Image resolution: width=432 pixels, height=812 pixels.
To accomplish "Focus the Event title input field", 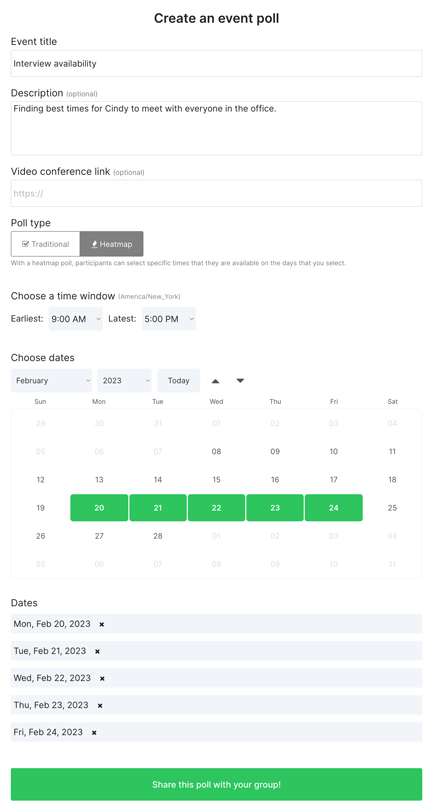I will [x=217, y=64].
